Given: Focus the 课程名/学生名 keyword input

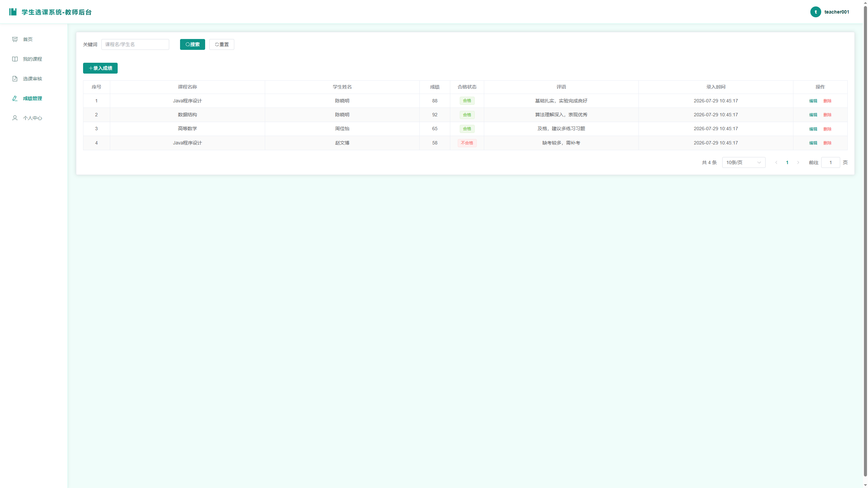Looking at the screenshot, I should pos(135,44).
